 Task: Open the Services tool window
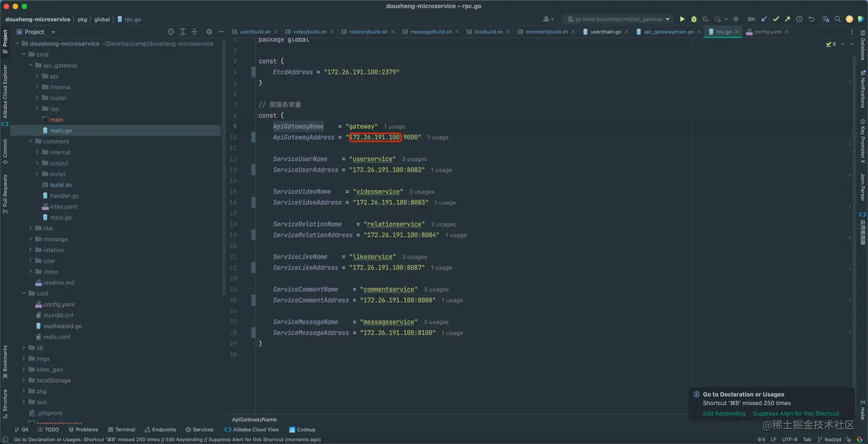tap(199, 430)
